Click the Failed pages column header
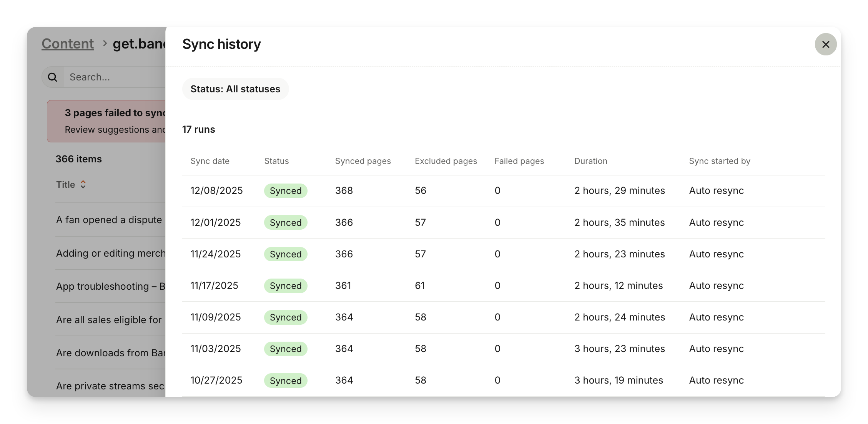868x424 pixels. 519,161
